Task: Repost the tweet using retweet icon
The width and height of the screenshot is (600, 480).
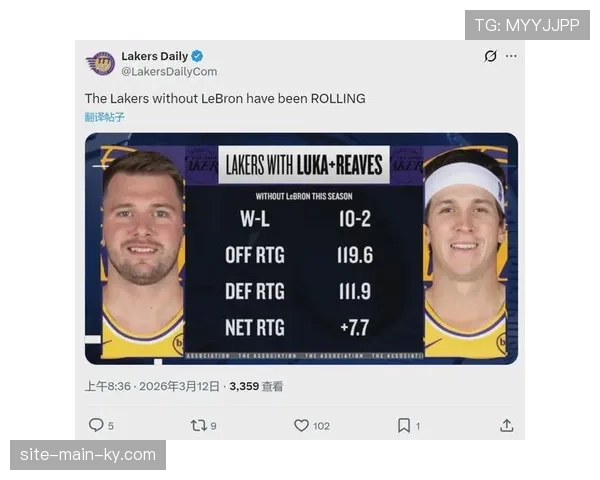Action: (198, 425)
